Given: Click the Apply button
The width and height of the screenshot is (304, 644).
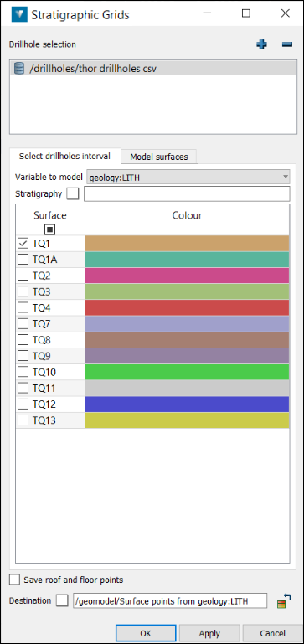Looking at the screenshot, I should (x=209, y=633).
